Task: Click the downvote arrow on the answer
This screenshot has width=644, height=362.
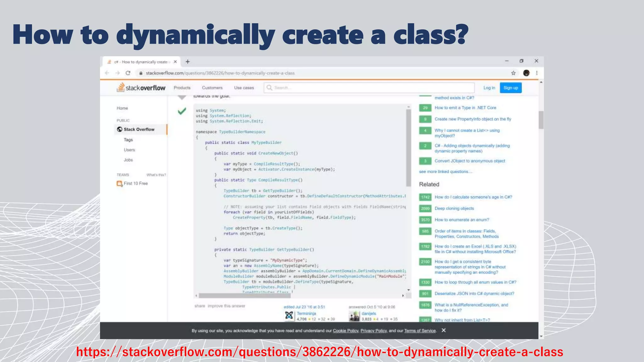Action: pyautogui.click(x=182, y=97)
